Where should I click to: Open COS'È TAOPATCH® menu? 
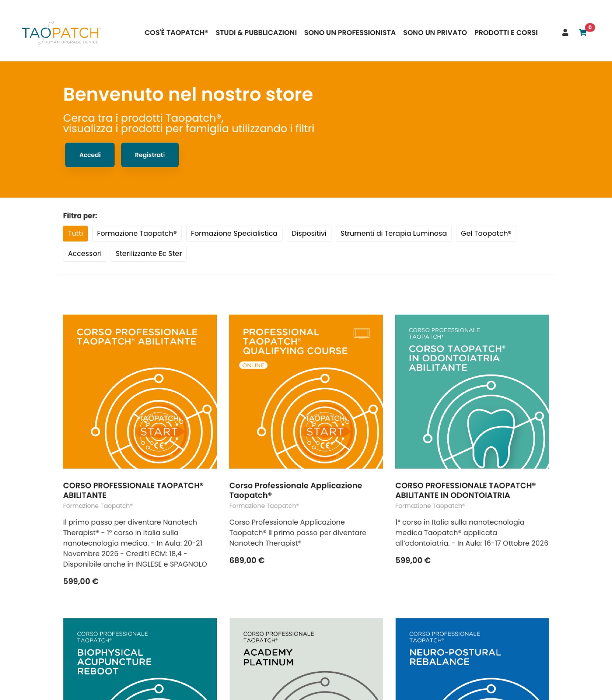click(x=176, y=33)
